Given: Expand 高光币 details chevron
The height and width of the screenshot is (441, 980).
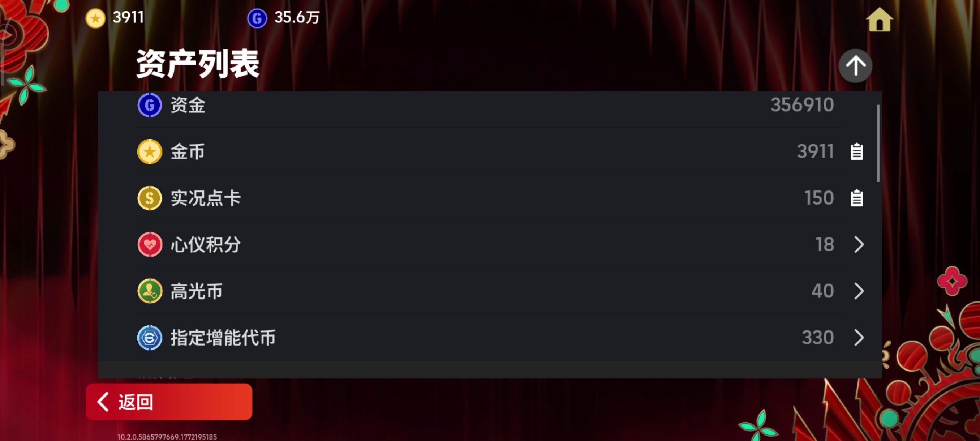Looking at the screenshot, I should [x=859, y=291].
